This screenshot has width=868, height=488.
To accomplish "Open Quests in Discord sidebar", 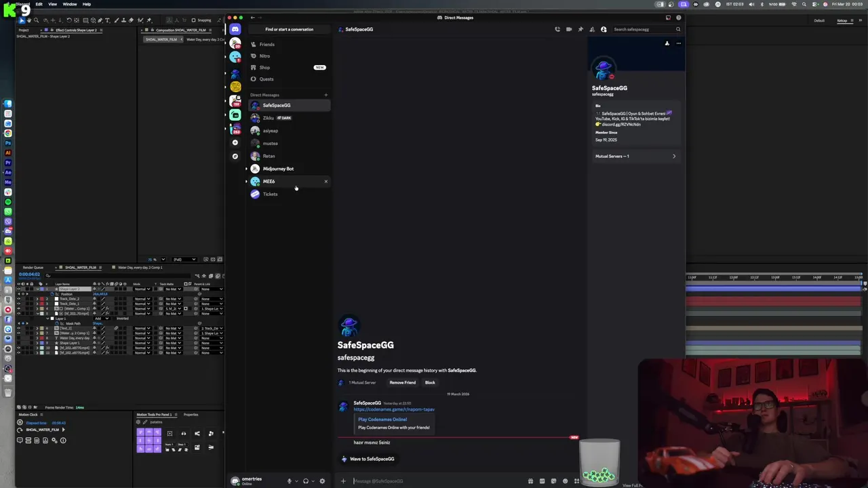I will tap(290, 79).
